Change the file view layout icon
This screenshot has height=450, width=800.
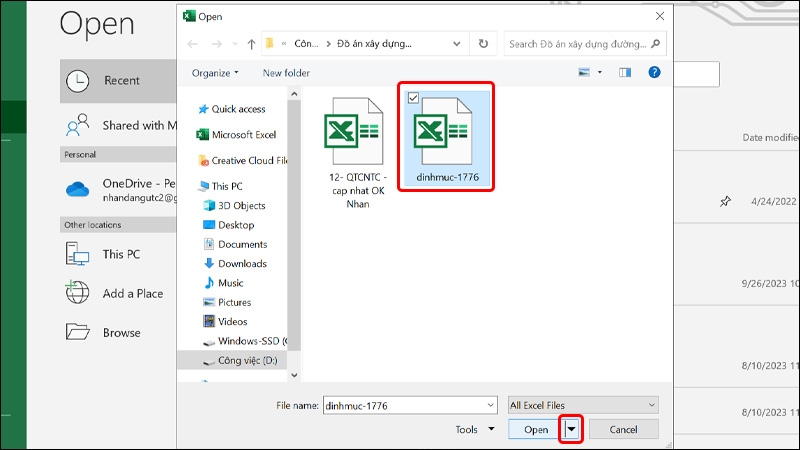[584, 72]
